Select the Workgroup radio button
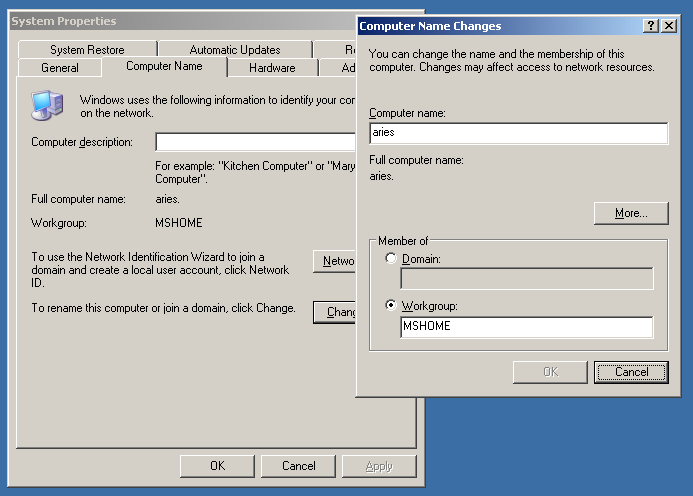 [390, 305]
